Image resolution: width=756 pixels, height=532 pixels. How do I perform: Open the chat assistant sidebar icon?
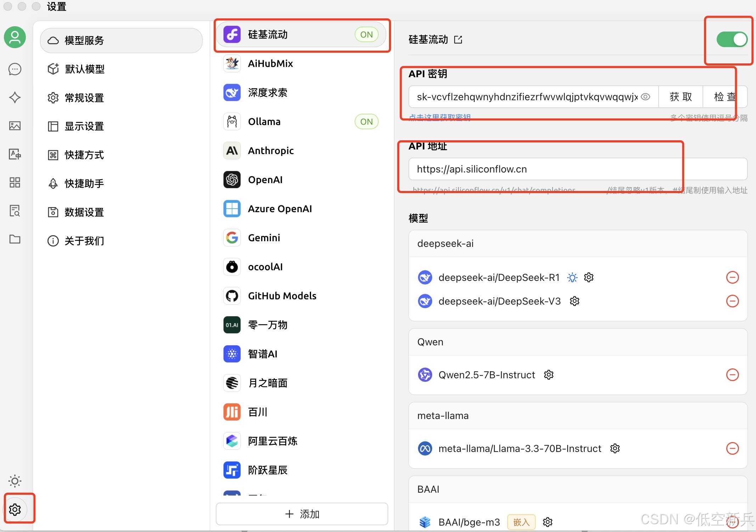point(15,69)
